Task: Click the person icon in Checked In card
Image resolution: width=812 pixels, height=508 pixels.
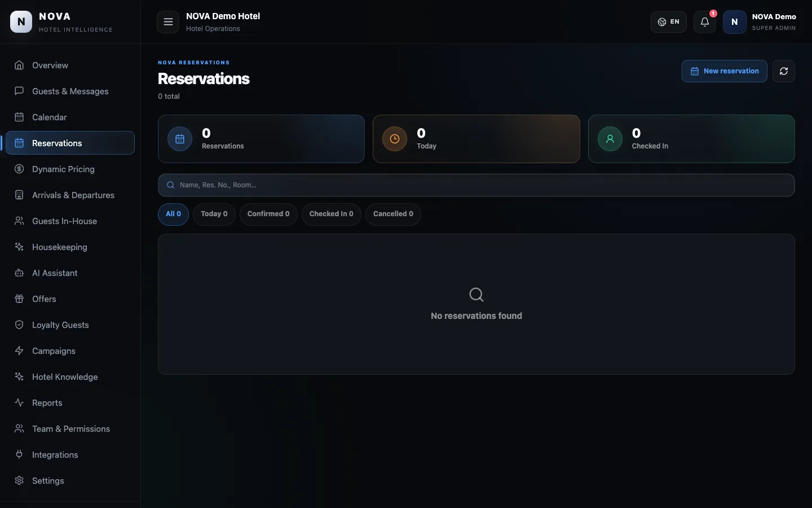Action: [x=610, y=139]
